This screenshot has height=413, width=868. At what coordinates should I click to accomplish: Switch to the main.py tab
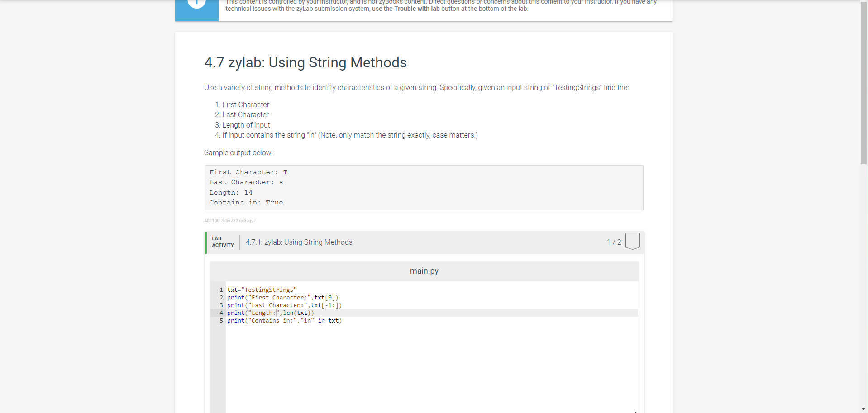tap(424, 271)
